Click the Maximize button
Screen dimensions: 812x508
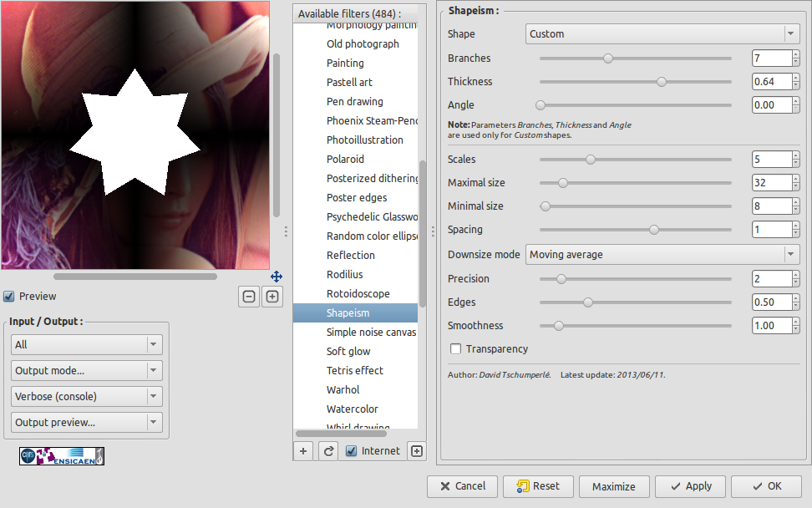pyautogui.click(x=614, y=486)
